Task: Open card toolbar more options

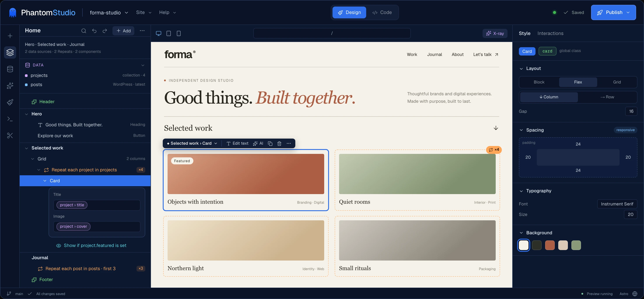Action: point(289,143)
